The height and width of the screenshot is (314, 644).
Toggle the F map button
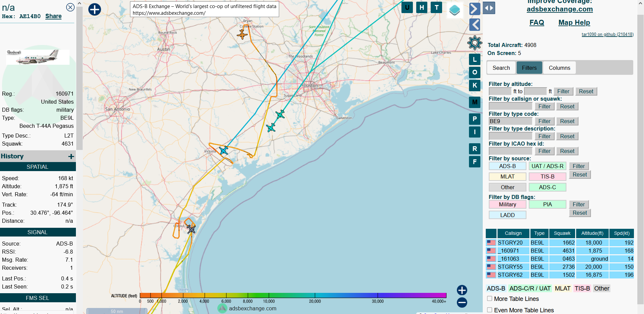(475, 162)
